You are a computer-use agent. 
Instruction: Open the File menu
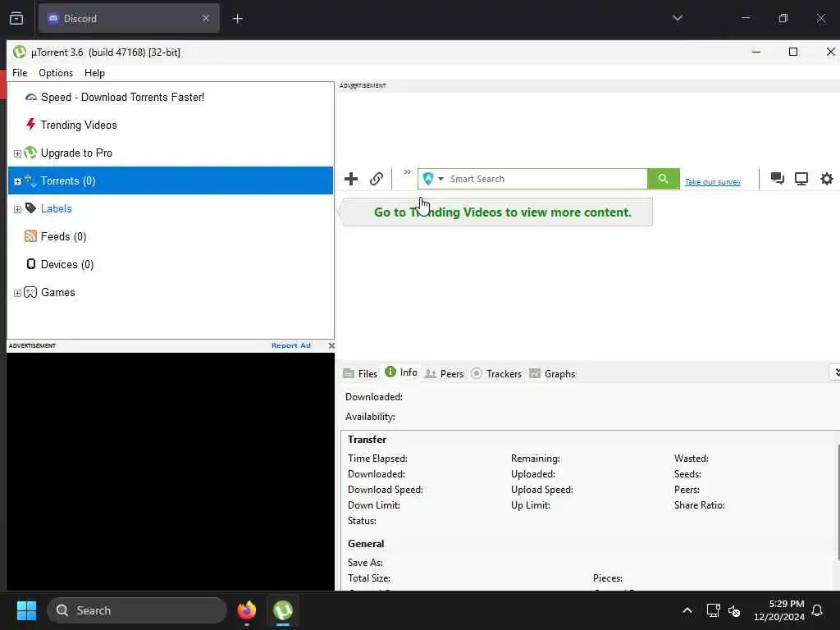point(20,73)
